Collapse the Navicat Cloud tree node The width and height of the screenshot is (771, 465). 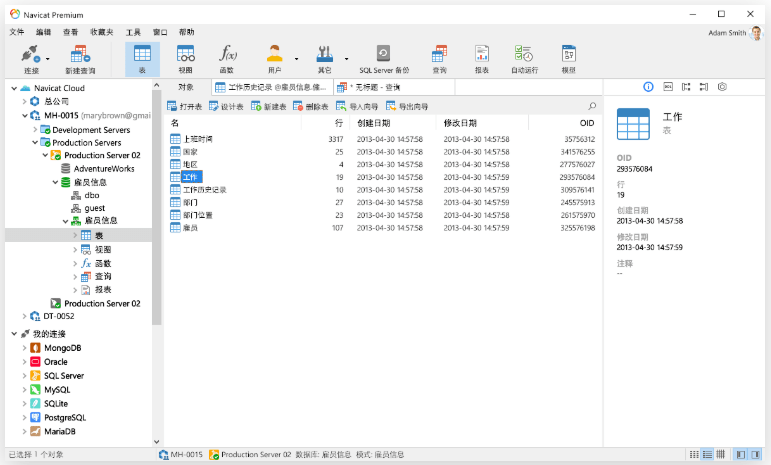point(14,88)
